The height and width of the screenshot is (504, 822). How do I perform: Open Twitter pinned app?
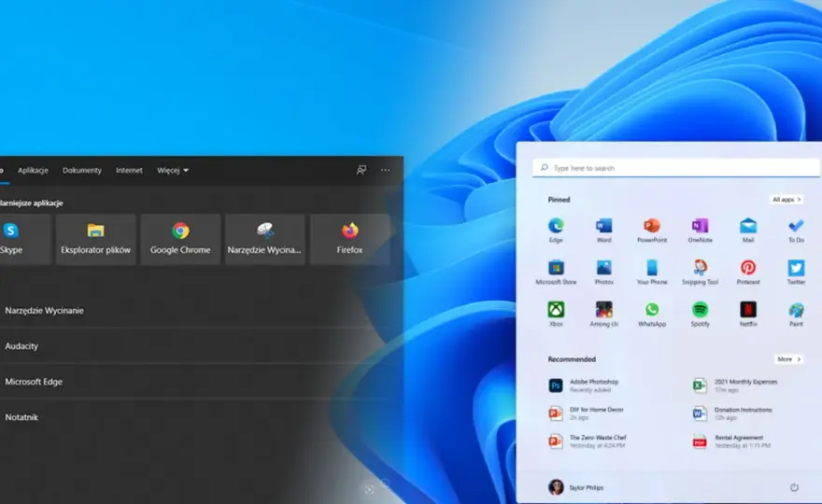pos(796,273)
